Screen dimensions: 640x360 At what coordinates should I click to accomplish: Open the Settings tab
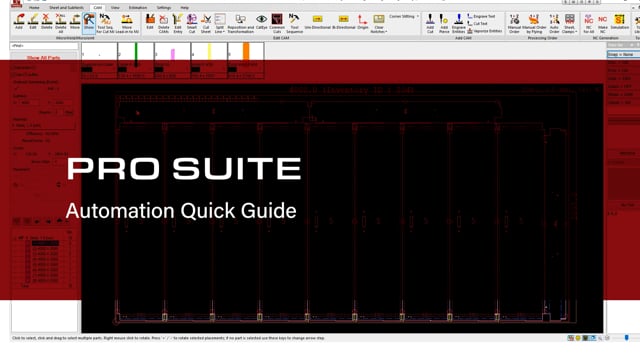coord(164,8)
